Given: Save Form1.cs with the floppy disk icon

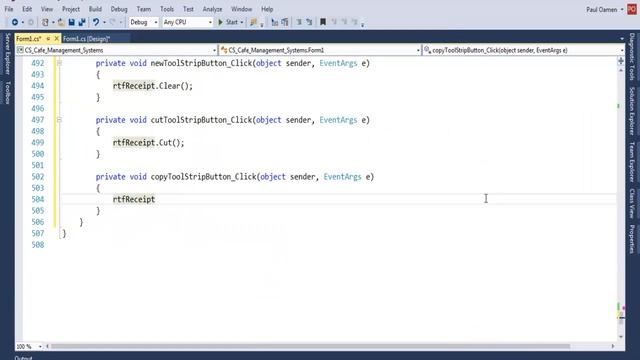Looking at the screenshot, I should pyautogui.click(x=71, y=22).
